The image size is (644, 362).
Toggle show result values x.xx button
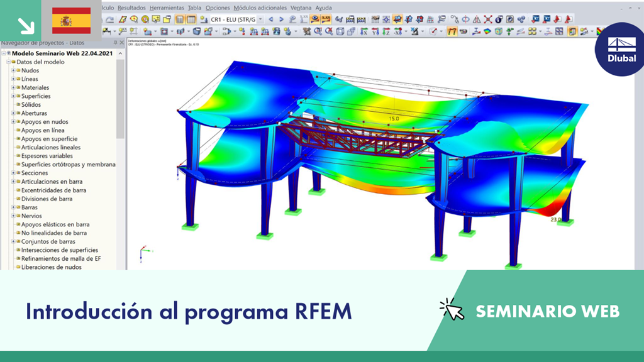pos(326,19)
